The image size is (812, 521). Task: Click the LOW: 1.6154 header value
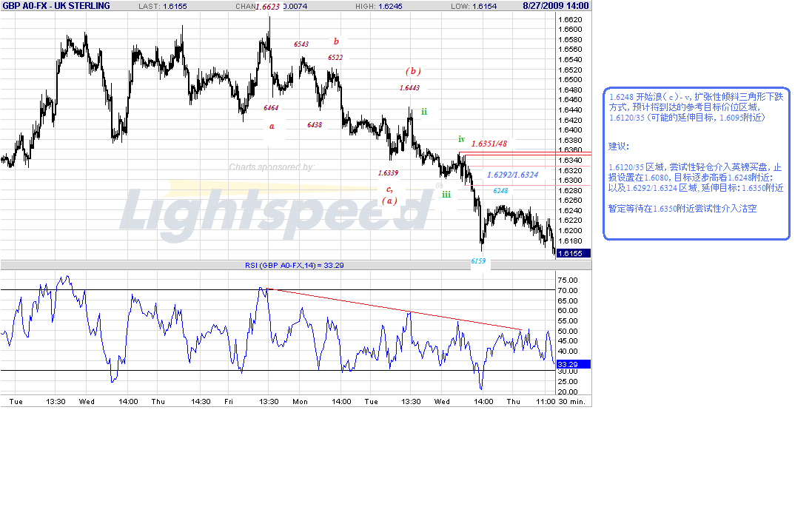(473, 6)
